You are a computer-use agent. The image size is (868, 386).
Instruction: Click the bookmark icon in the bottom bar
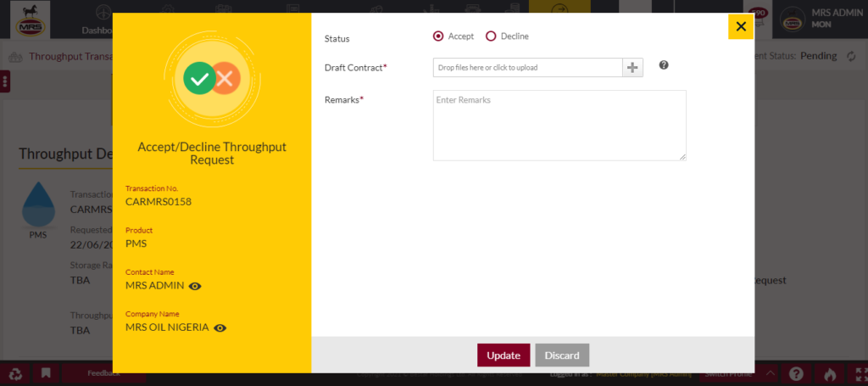tap(46, 374)
